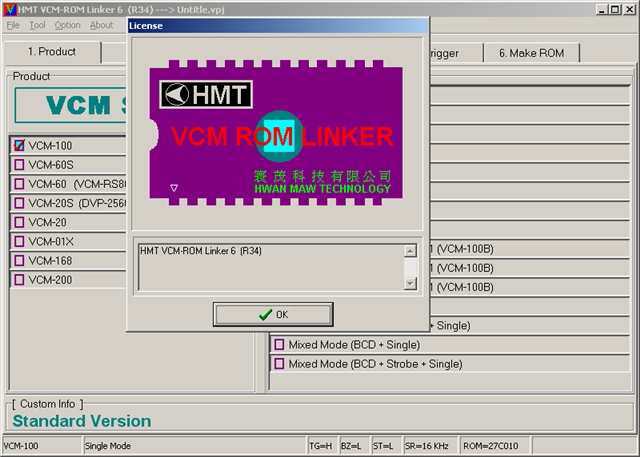640x457 pixels.
Task: Click the Single Mode status bar entry
Action: (194, 446)
